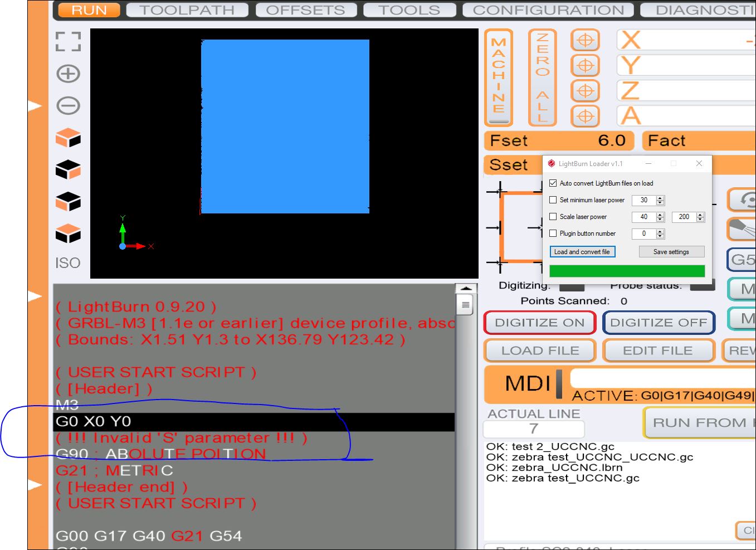Screen dimensions: 756x550
Task: Toggle MACHINE coordinates button
Action: (x=499, y=77)
